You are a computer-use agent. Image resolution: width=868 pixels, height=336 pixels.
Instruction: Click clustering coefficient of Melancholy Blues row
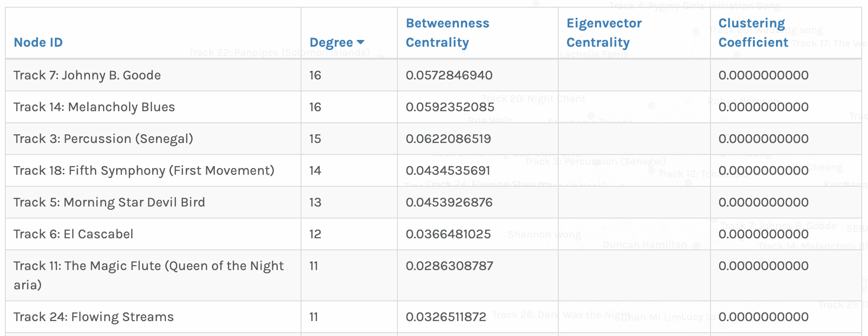[x=763, y=107]
